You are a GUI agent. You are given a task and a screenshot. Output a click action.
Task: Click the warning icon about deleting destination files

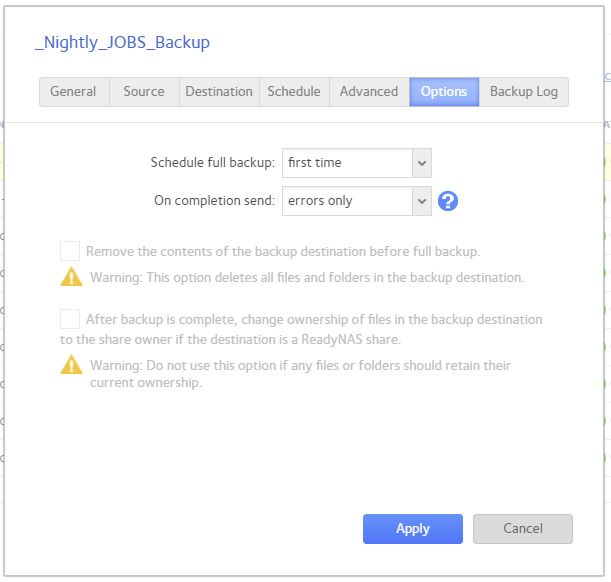point(71,277)
